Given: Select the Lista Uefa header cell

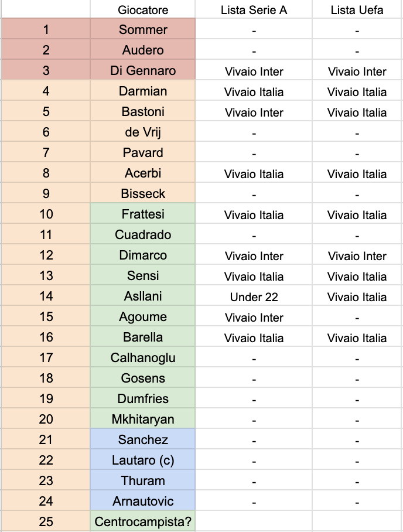Looking at the screenshot, I should [x=357, y=10].
